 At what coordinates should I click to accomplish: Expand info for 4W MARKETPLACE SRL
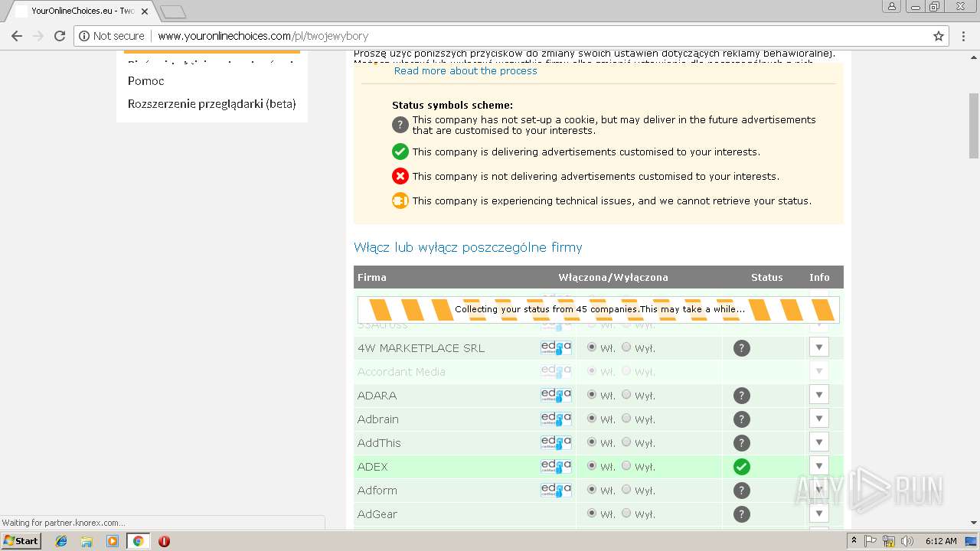click(818, 347)
